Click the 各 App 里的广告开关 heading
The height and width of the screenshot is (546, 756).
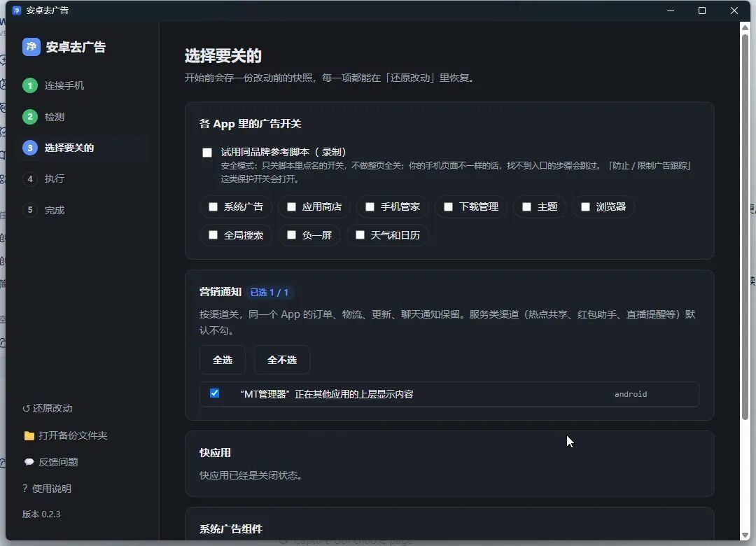[x=250, y=124]
